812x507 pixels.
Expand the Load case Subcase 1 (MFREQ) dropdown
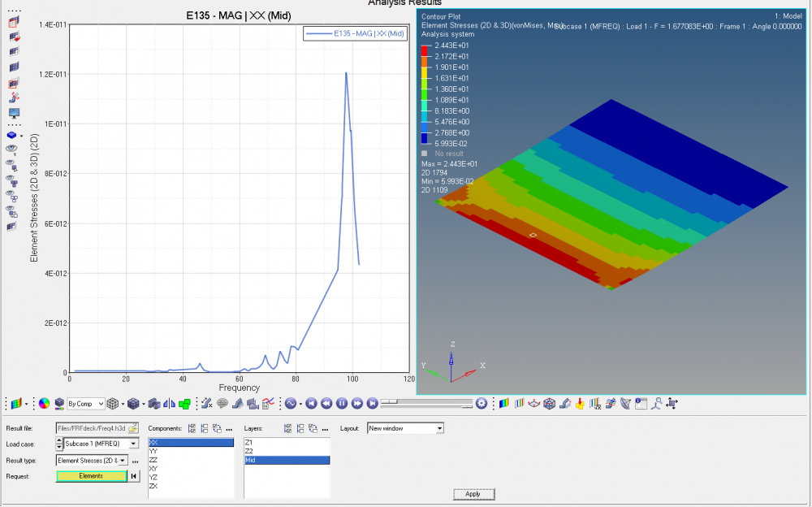pyautogui.click(x=134, y=444)
